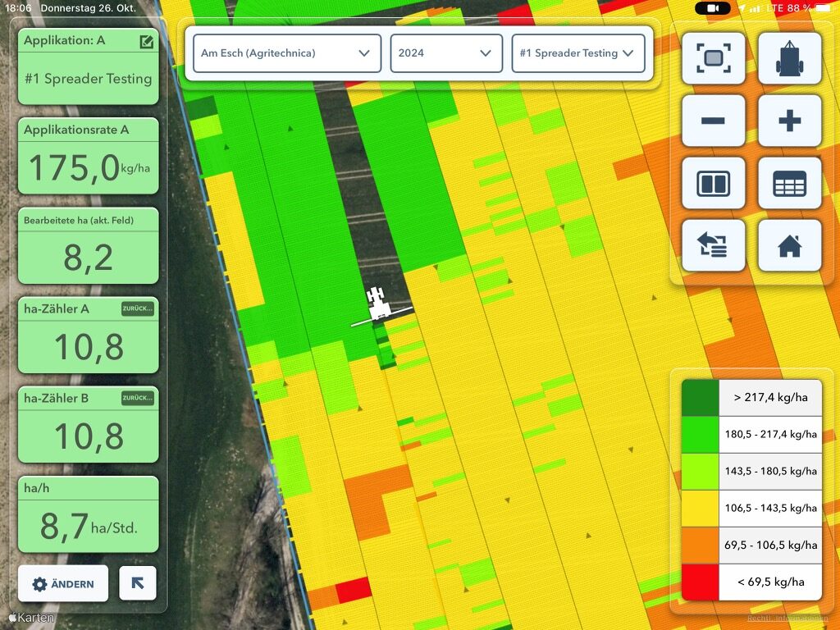Viewport: 840px width, 630px height.
Task: Toggle the split-view panel icon
Action: (x=713, y=183)
